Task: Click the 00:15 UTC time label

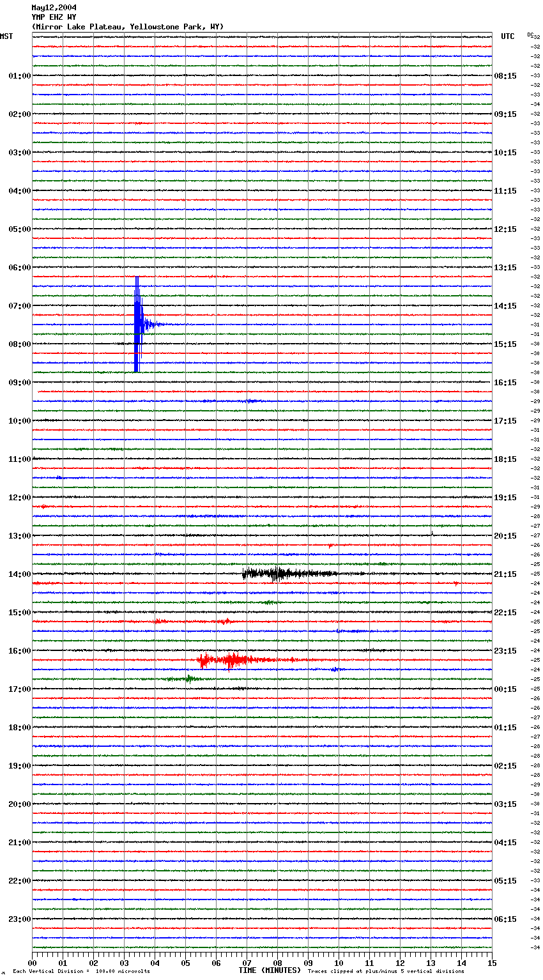Action: (x=505, y=689)
